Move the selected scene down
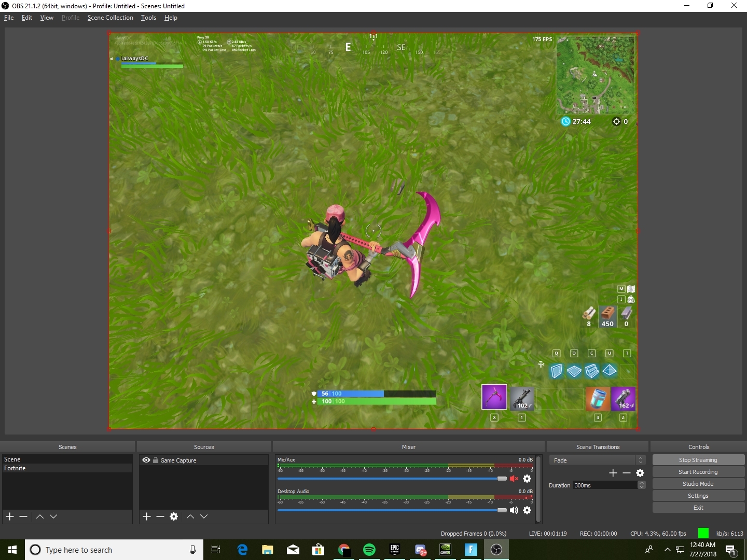Screen dimensions: 747x560 (53, 516)
